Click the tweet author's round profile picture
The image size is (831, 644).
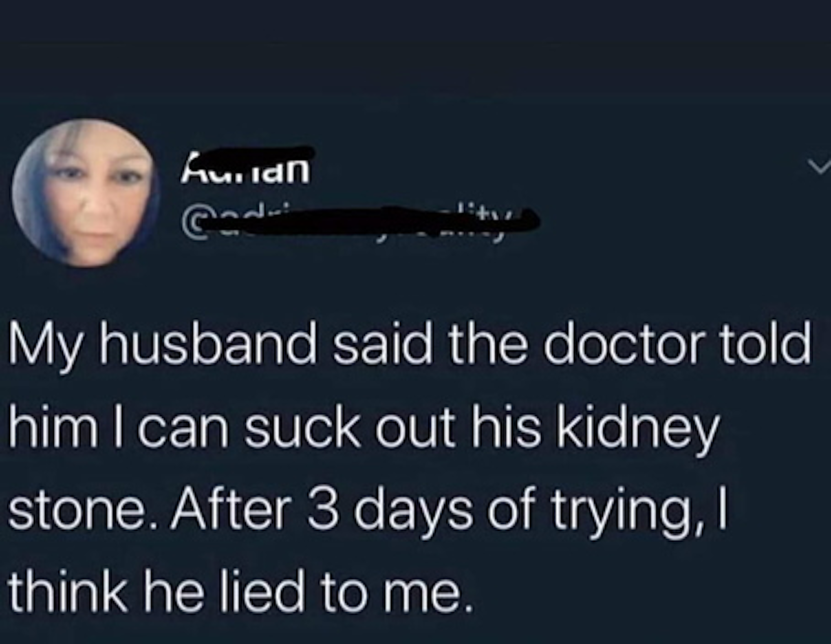[x=86, y=192]
